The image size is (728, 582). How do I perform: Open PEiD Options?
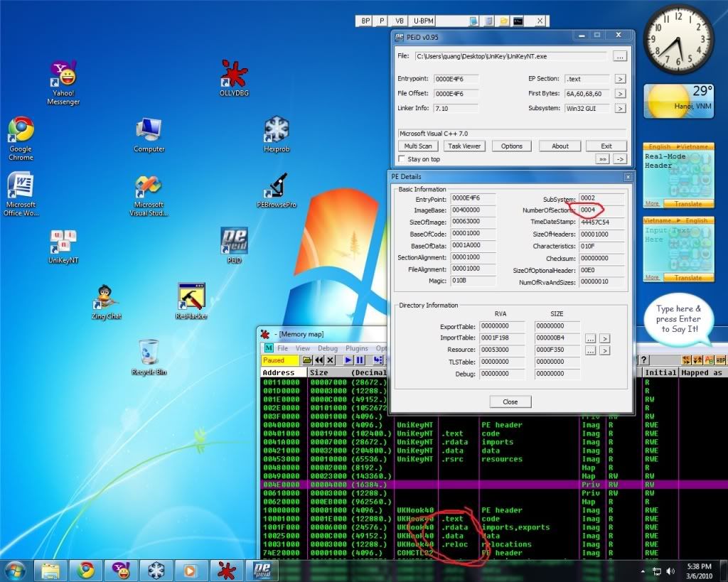(512, 146)
